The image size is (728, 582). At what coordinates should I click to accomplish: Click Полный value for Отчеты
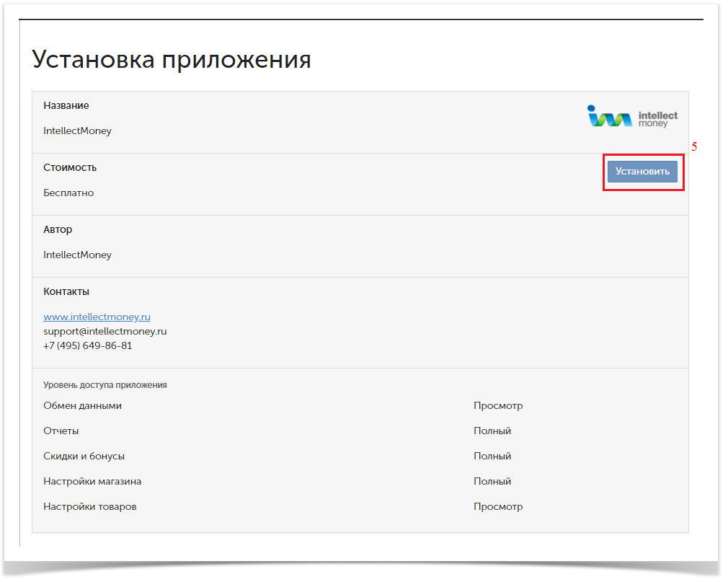pos(492,431)
